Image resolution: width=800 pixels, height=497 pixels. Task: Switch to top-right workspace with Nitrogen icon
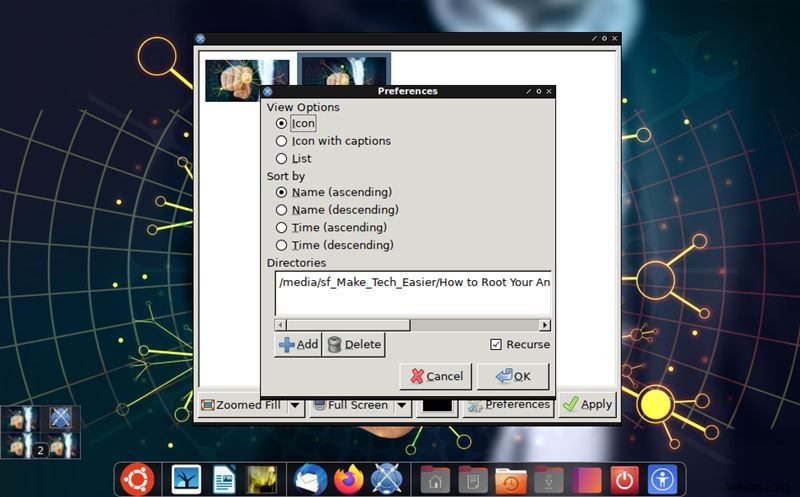pyautogui.click(x=60, y=419)
